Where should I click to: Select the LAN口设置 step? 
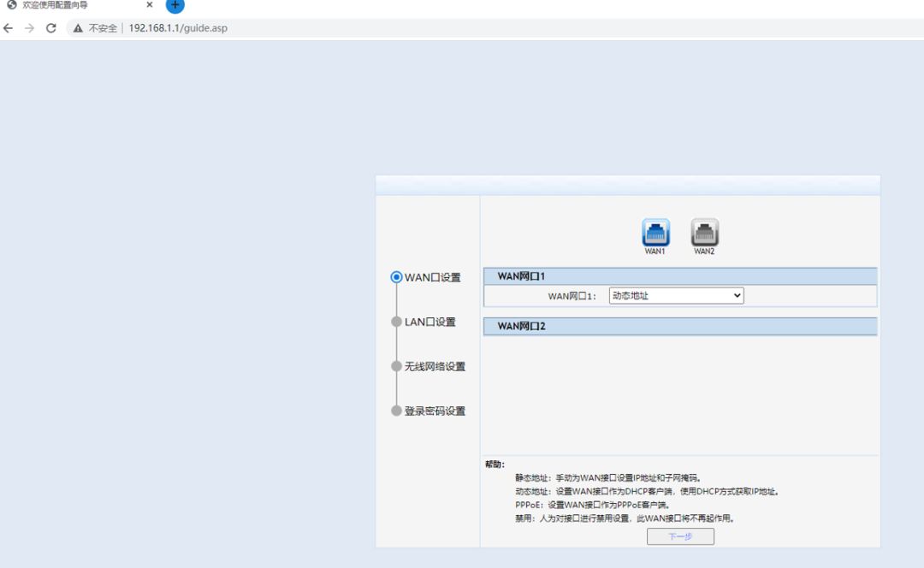(x=423, y=322)
